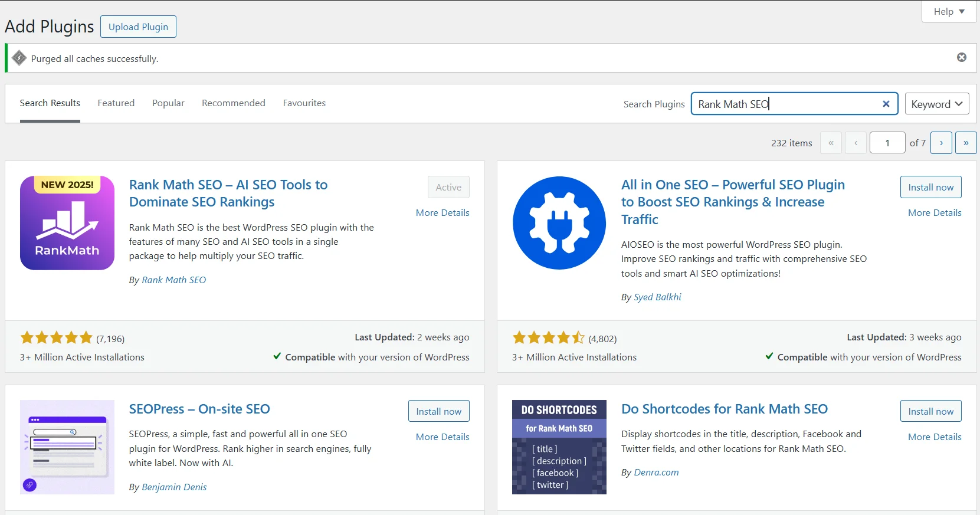Open the All in One SEO plugin title
This screenshot has height=515, width=980.
click(733, 202)
